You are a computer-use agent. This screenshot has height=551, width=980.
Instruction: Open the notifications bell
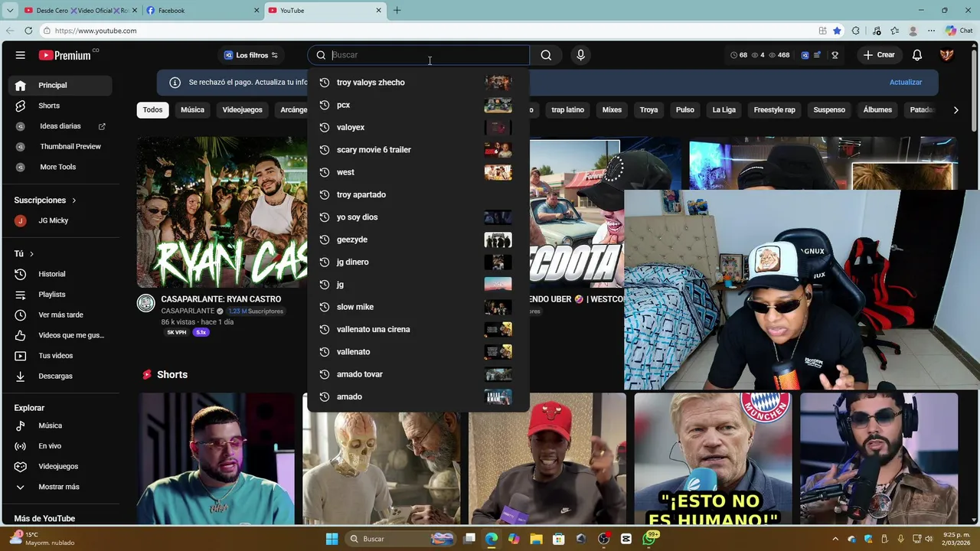(917, 55)
